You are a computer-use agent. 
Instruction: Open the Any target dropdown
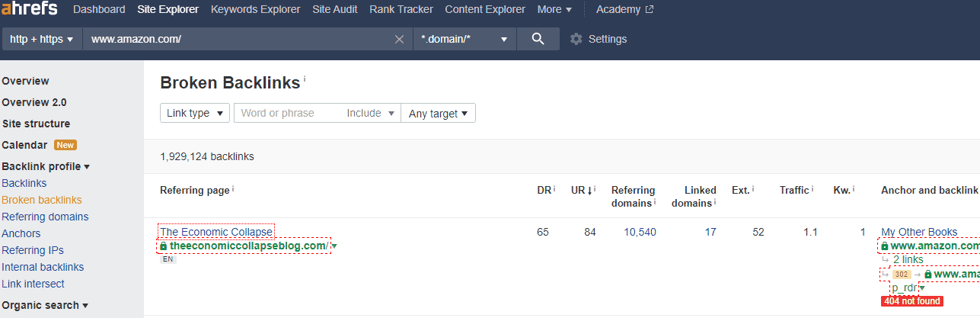pos(439,113)
